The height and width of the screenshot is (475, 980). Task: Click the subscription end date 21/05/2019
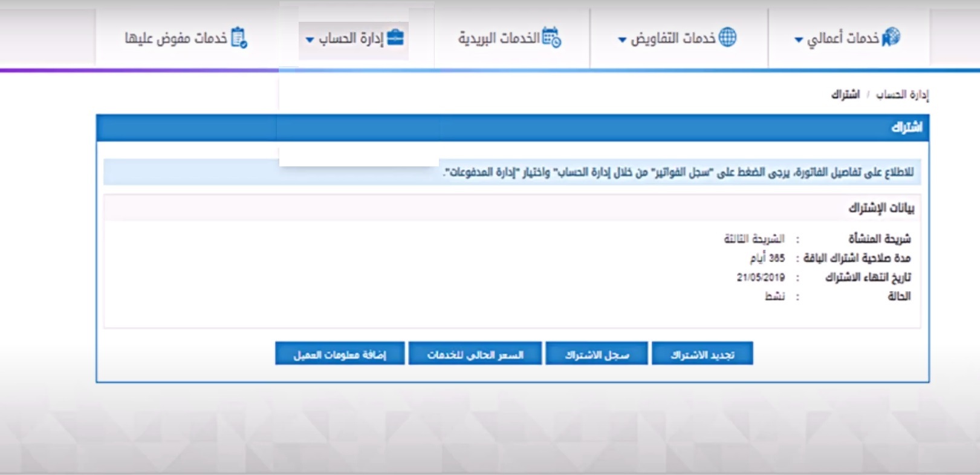[761, 277]
